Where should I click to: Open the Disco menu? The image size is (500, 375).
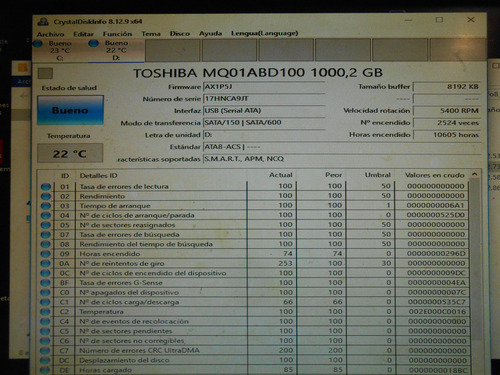pos(180,34)
